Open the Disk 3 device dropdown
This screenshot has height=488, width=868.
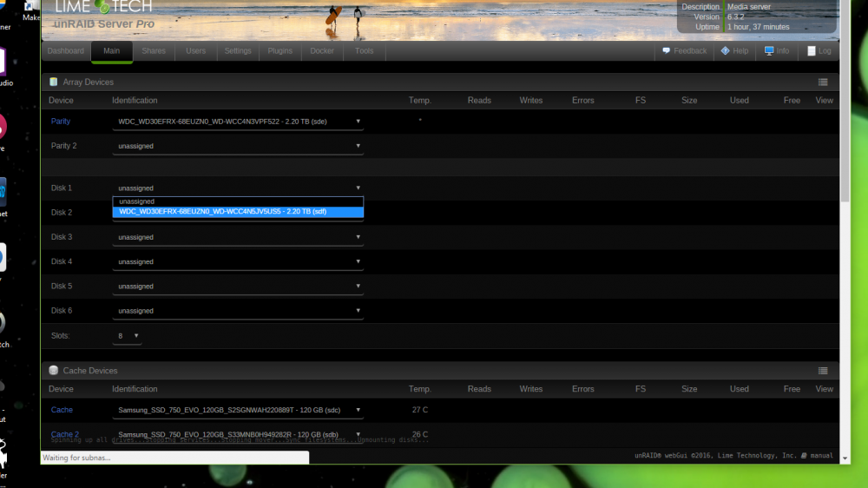238,237
